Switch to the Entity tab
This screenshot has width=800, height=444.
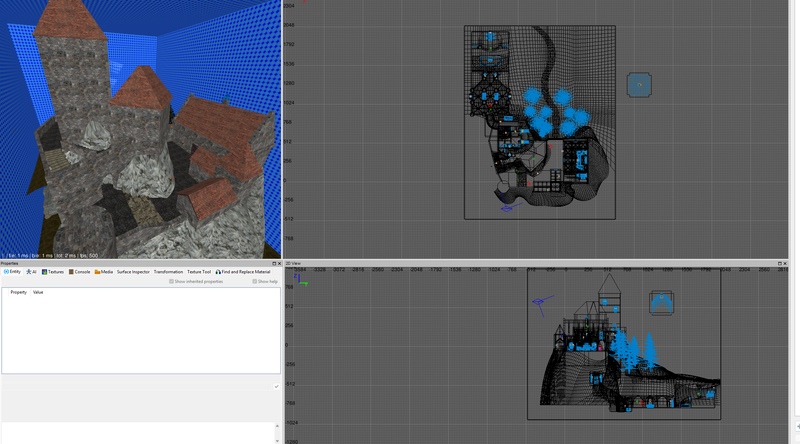12,272
